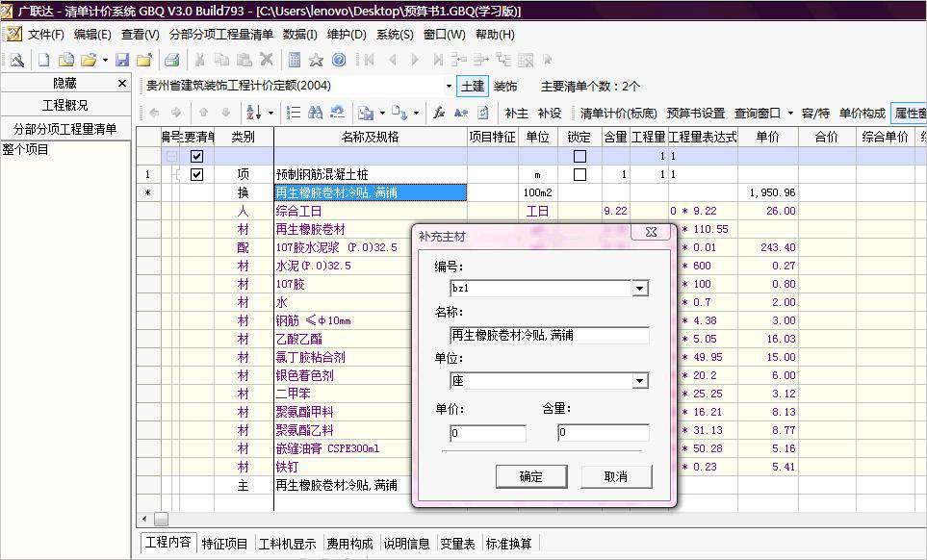This screenshot has height=560, width=927.
Task: Open the 分部分项工程量清单 menu
Action: tap(221, 35)
